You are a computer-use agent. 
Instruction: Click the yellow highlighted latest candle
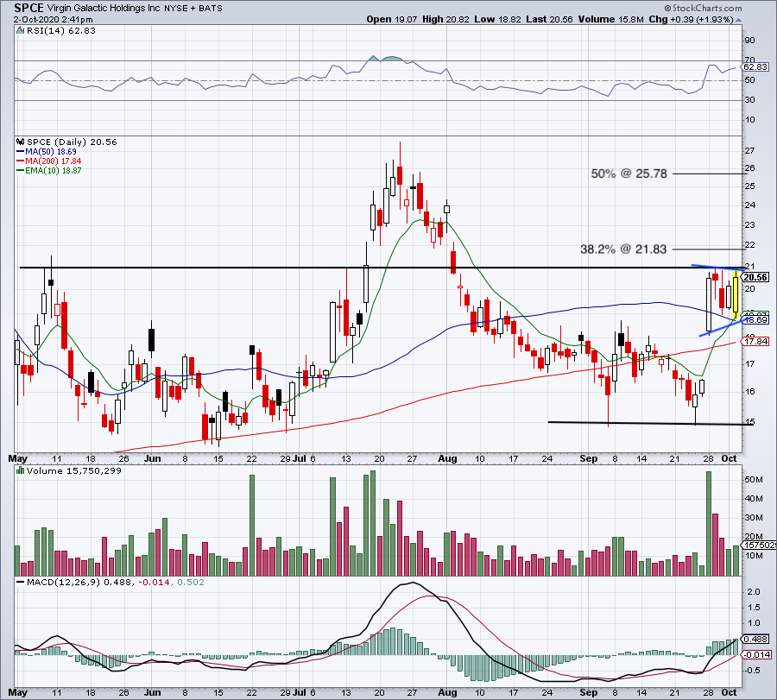[736, 295]
